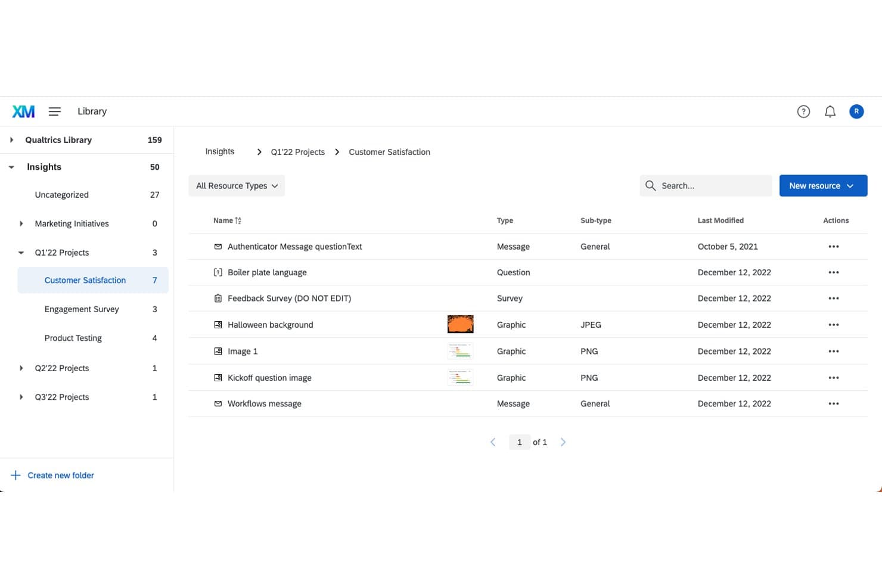
Task: Open the Boiler plate language question
Action: point(267,272)
